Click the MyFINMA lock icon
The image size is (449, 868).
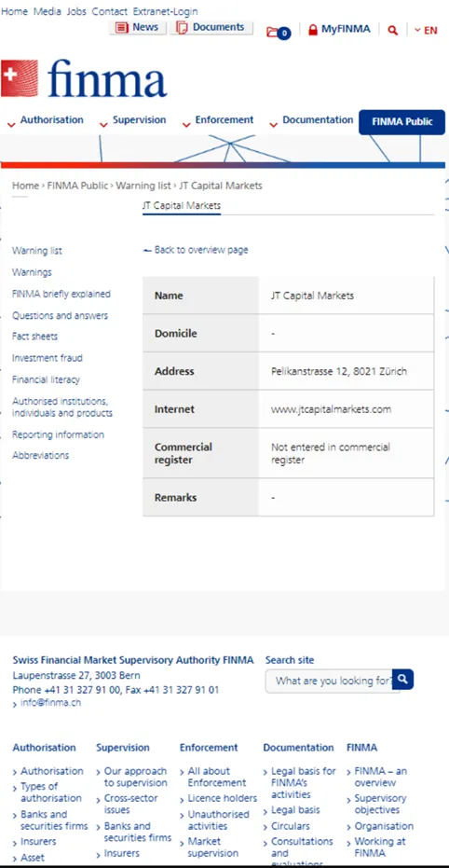(313, 29)
